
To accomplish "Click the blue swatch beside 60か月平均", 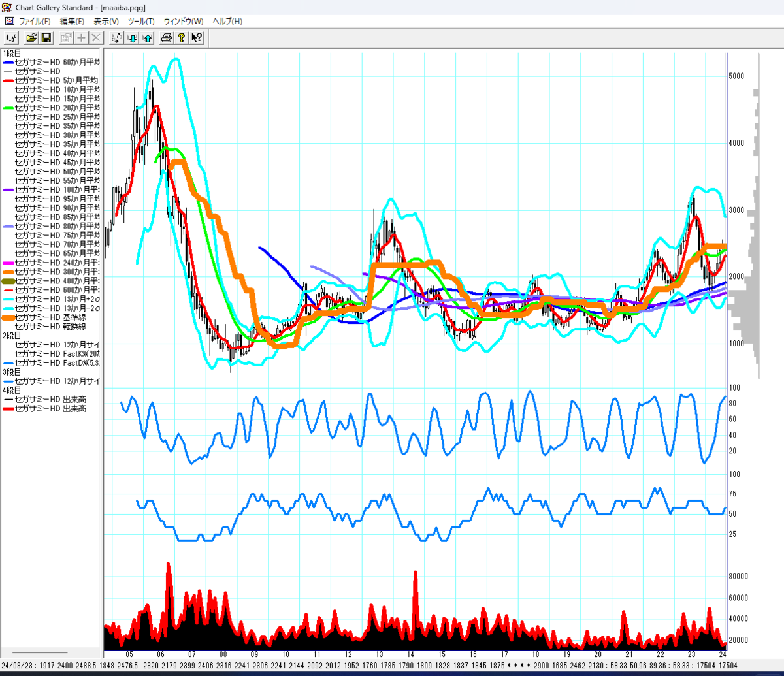I will [x=8, y=62].
